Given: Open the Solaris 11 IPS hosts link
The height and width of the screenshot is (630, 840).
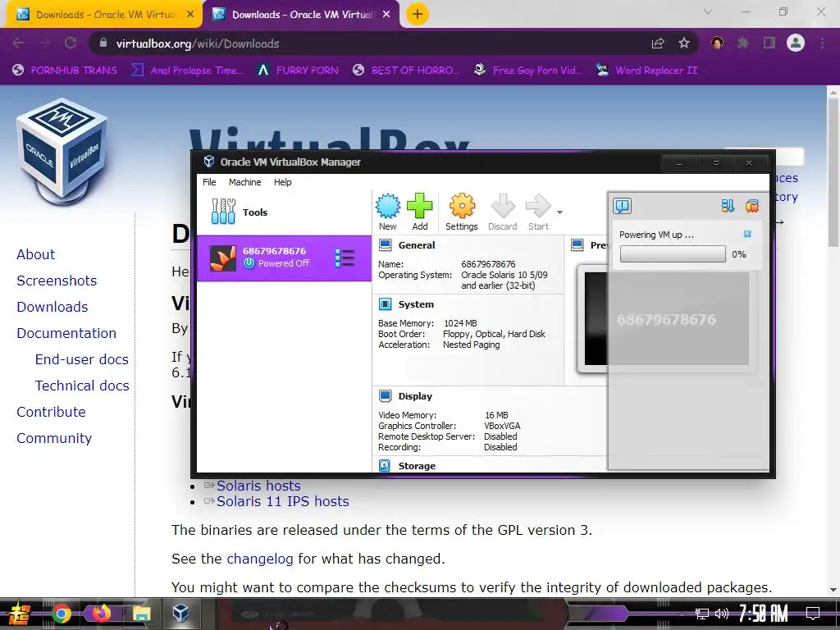Looking at the screenshot, I should (283, 501).
